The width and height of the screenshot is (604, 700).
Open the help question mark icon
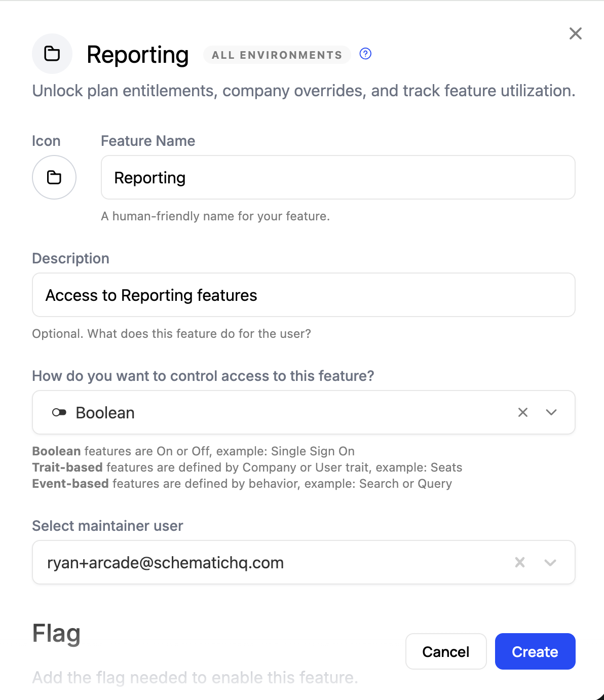[365, 54]
